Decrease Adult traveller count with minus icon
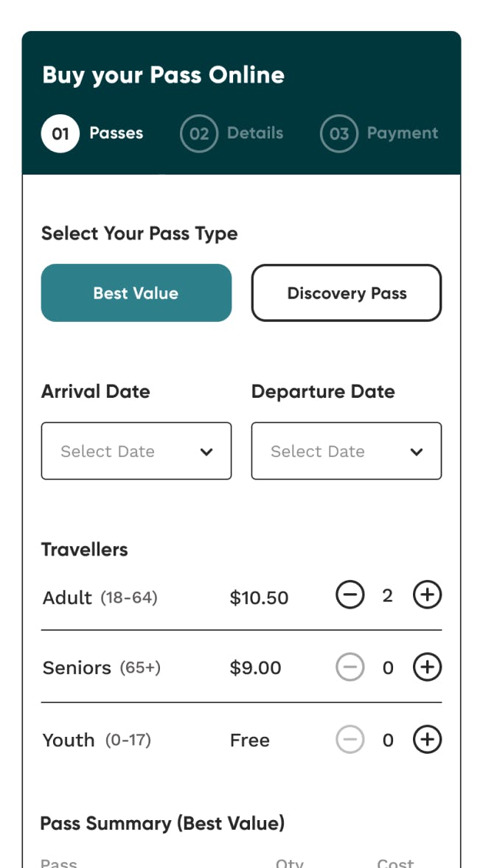The width and height of the screenshot is (483, 868). pyautogui.click(x=350, y=595)
